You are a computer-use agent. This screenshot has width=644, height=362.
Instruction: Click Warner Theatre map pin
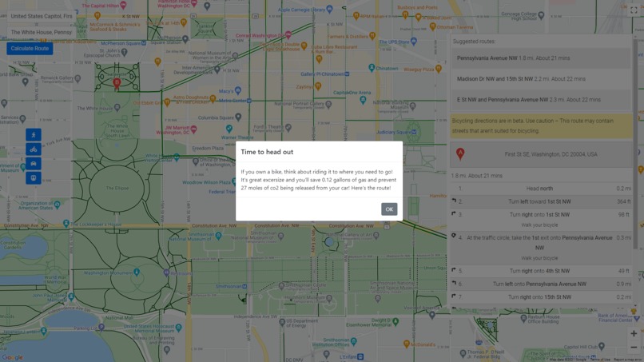click(x=229, y=129)
